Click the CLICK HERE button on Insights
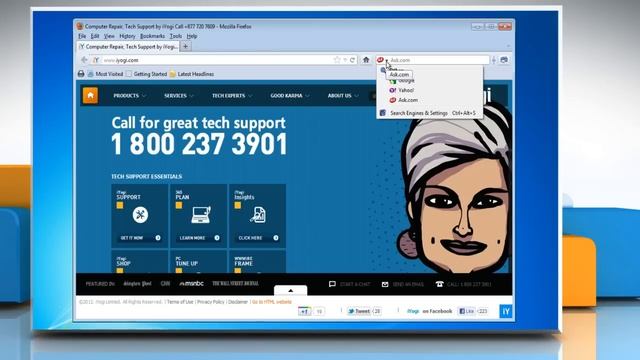The width and height of the screenshot is (640, 360). [258, 238]
